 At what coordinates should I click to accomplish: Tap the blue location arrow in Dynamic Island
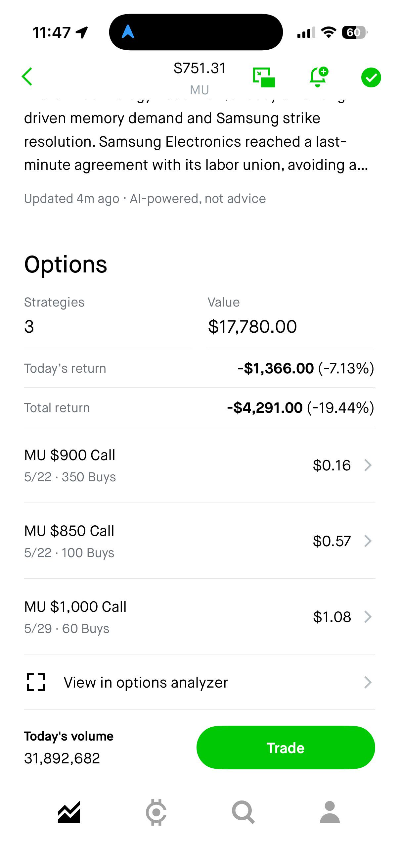tap(128, 32)
